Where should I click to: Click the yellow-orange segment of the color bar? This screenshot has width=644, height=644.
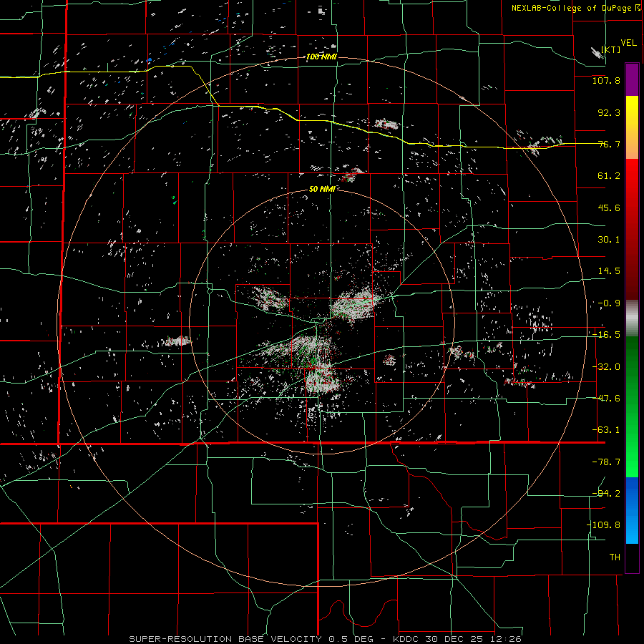(632, 127)
